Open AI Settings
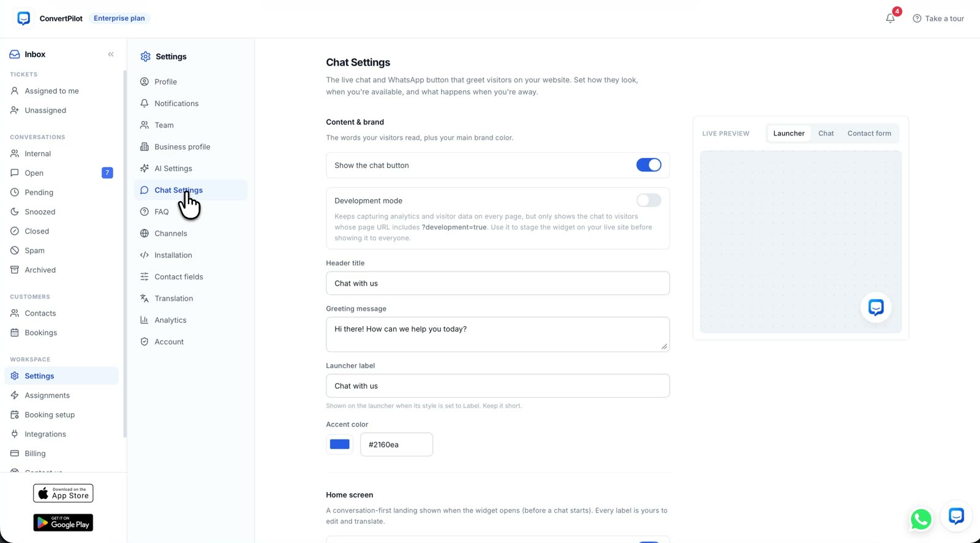The image size is (980, 543). pos(190,169)
